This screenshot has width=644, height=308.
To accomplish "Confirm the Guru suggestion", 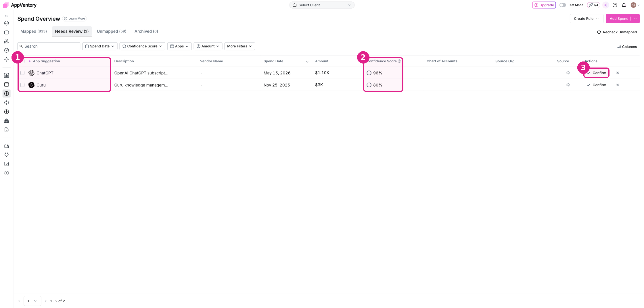I will (x=596, y=85).
